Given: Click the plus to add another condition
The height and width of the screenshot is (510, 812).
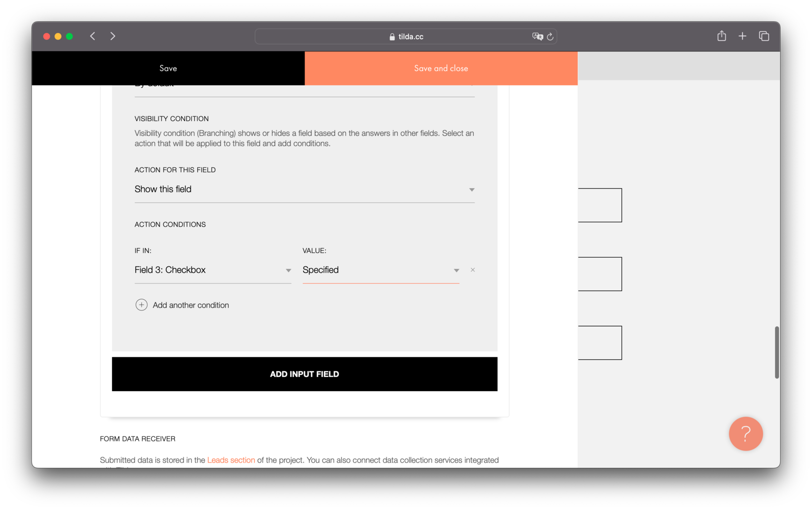Looking at the screenshot, I should tap(141, 305).
